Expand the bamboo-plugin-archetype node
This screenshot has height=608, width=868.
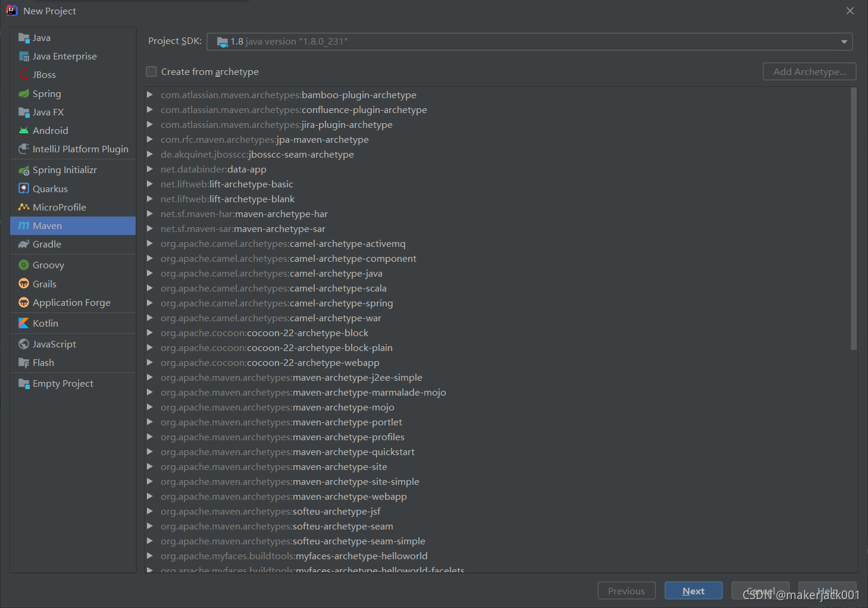coord(150,95)
